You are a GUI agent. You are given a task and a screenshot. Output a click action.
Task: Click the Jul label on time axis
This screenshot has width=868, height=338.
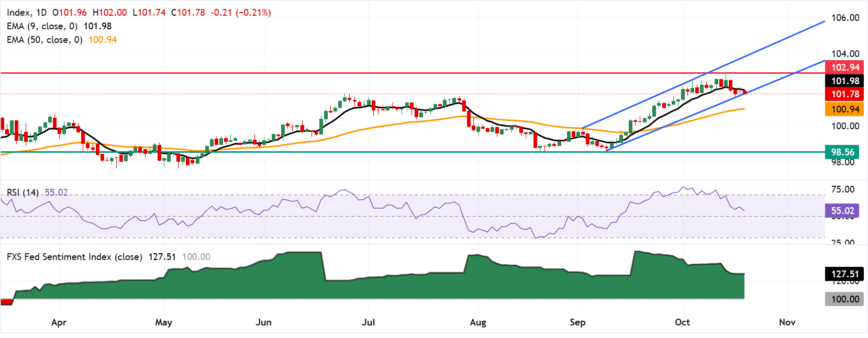pyautogui.click(x=369, y=322)
